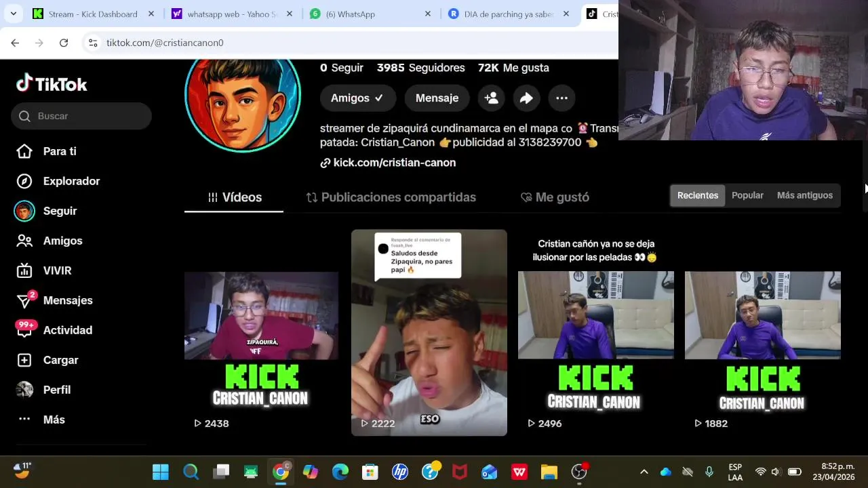The height and width of the screenshot is (488, 868).
Task: Click the address bar URL
Action: pos(165,43)
